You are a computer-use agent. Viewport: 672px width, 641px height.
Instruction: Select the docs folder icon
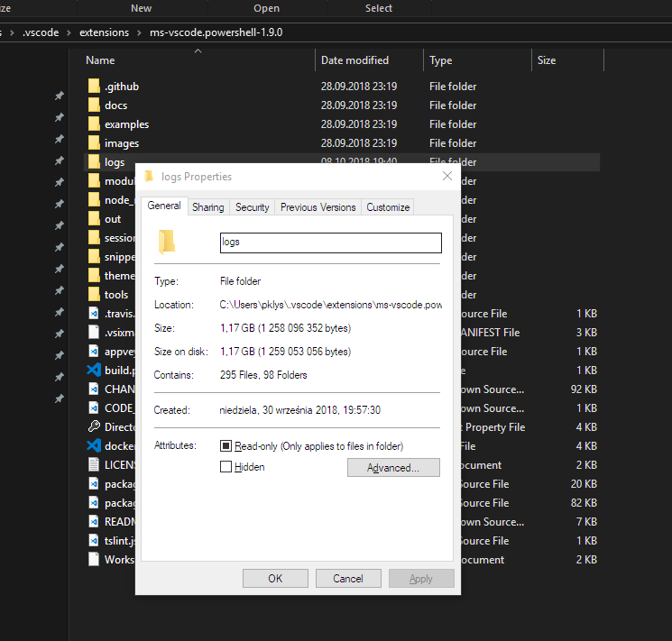coord(94,105)
